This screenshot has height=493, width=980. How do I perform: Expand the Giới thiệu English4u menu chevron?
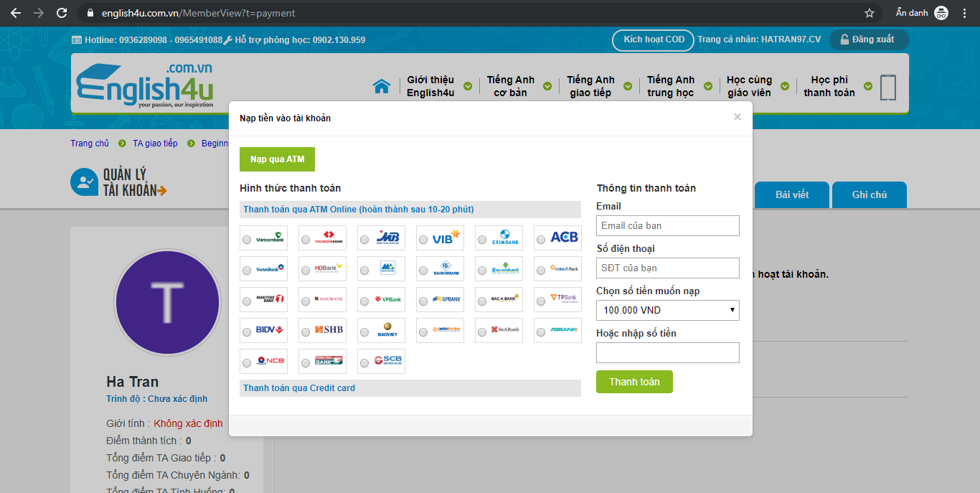[x=468, y=86]
